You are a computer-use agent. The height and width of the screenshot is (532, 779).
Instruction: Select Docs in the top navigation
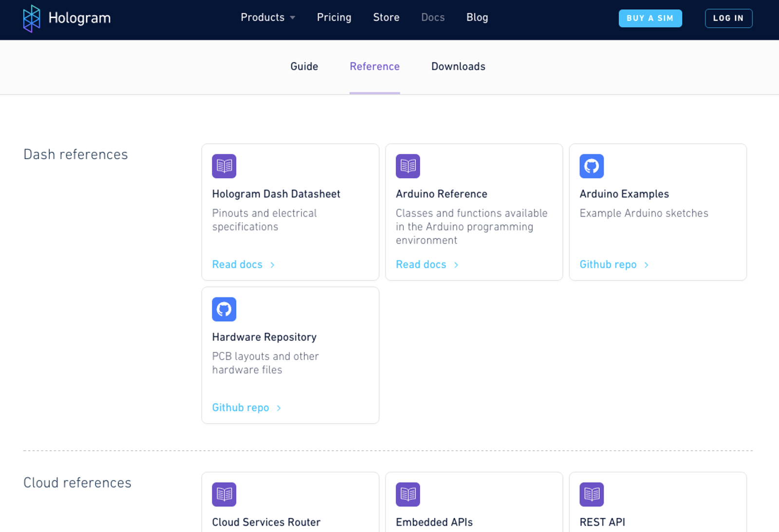pyautogui.click(x=433, y=18)
